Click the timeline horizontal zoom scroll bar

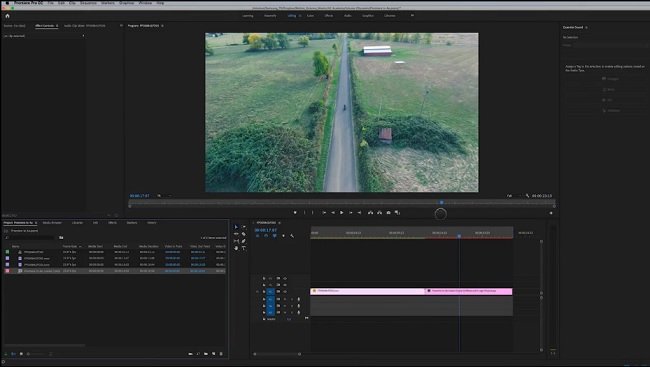click(277, 354)
